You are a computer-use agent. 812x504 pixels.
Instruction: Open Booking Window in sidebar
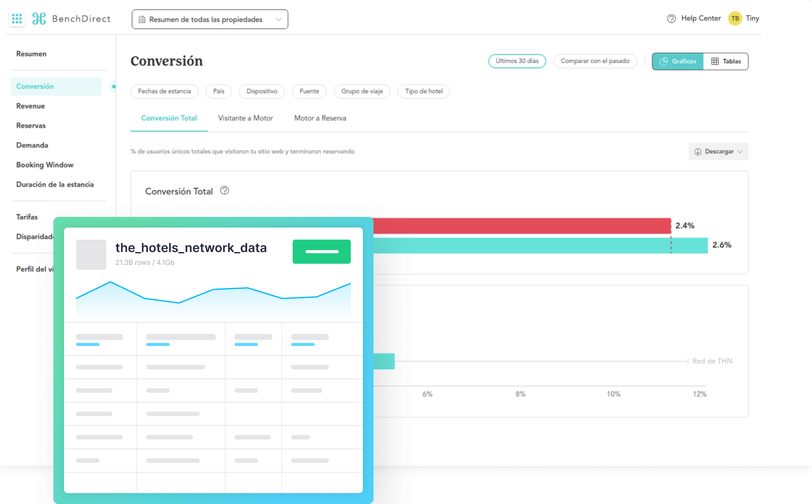coord(45,165)
